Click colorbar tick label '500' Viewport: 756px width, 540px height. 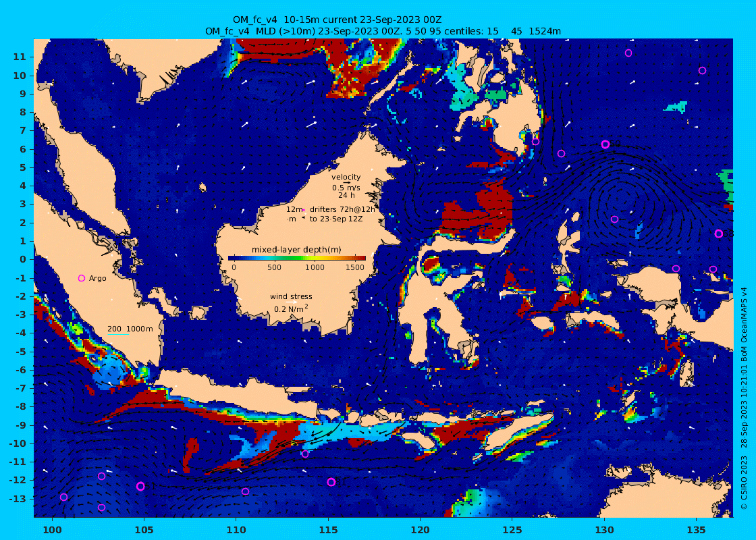pos(274,267)
